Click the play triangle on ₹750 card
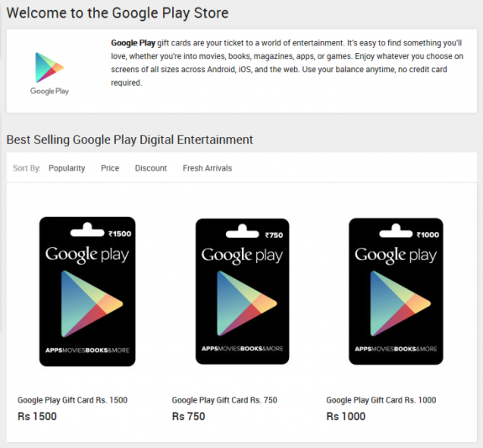Viewport: 483px width, 448px height. click(247, 303)
